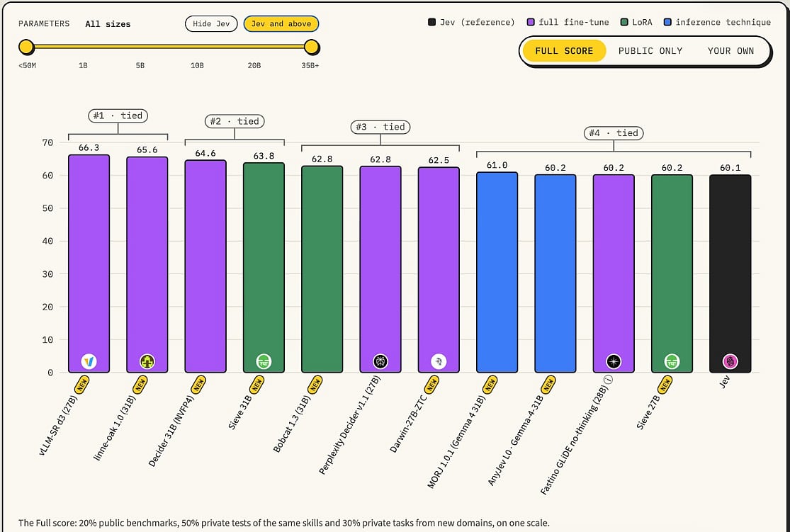
Task: Click the NEW badge on Darwin-27B-ZTC
Action: tap(432, 385)
